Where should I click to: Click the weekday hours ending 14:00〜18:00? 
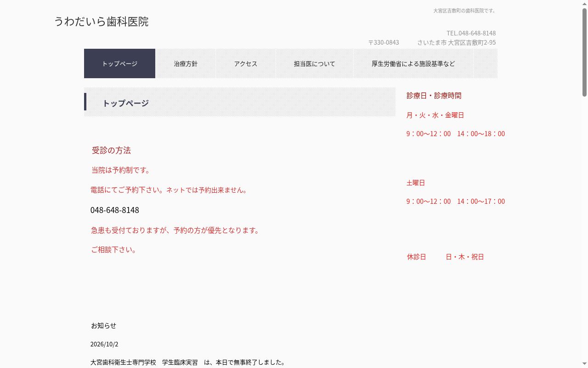coord(456,134)
